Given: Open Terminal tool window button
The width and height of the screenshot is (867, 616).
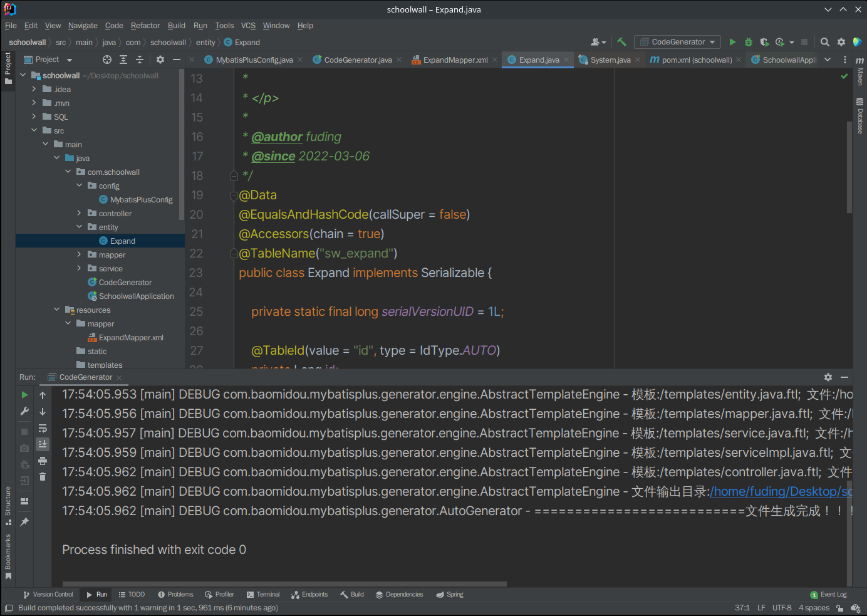Looking at the screenshot, I should [263, 595].
